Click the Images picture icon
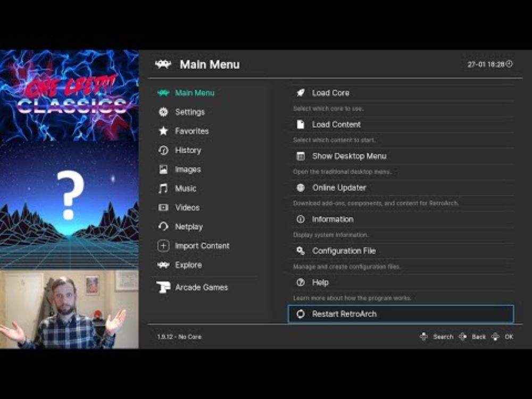The image size is (532, 399). pyautogui.click(x=163, y=169)
